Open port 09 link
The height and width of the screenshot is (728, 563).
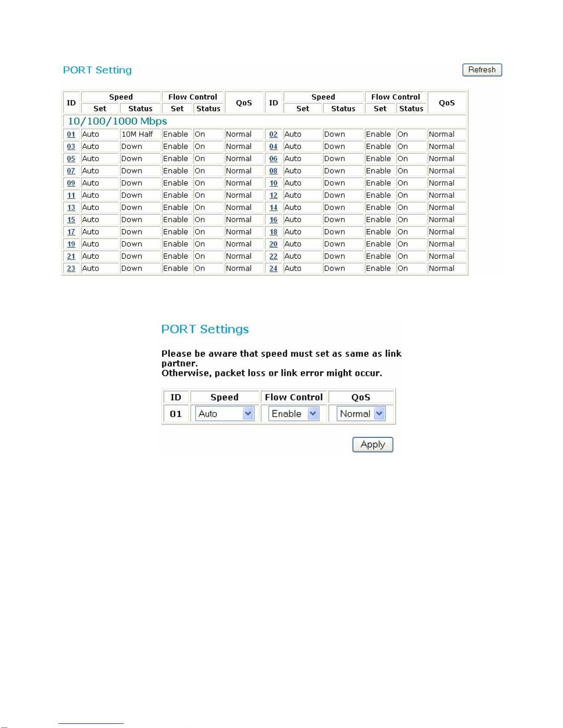[71, 183]
